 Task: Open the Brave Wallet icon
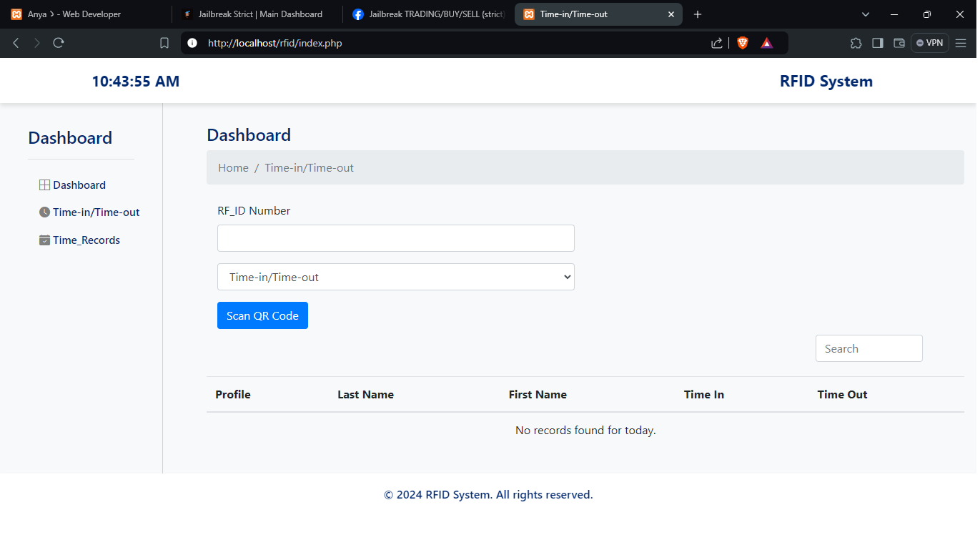(899, 43)
